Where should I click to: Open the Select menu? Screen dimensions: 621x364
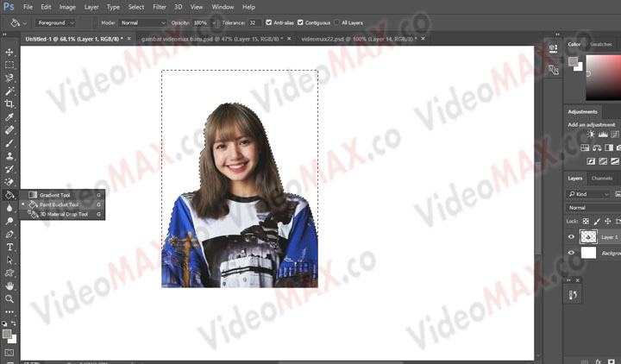[136, 7]
